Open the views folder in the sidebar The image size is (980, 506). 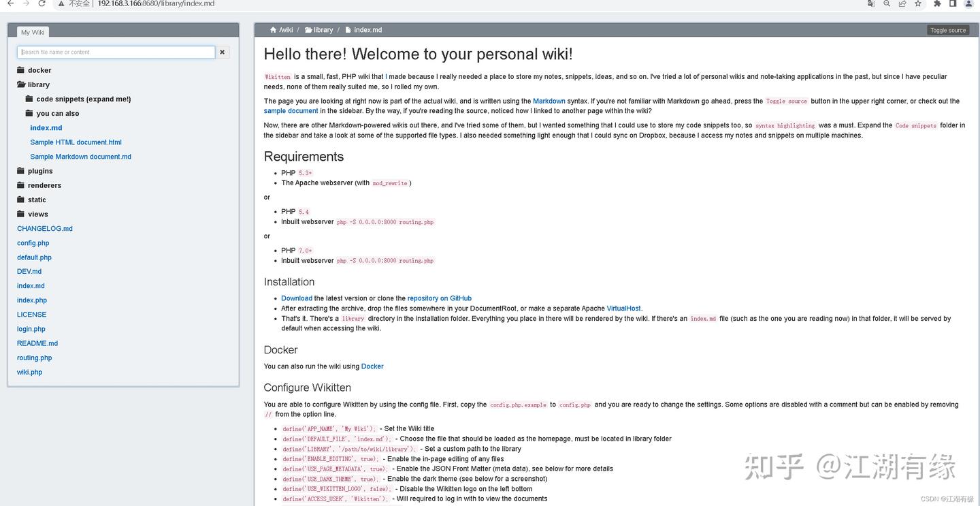pos(37,214)
